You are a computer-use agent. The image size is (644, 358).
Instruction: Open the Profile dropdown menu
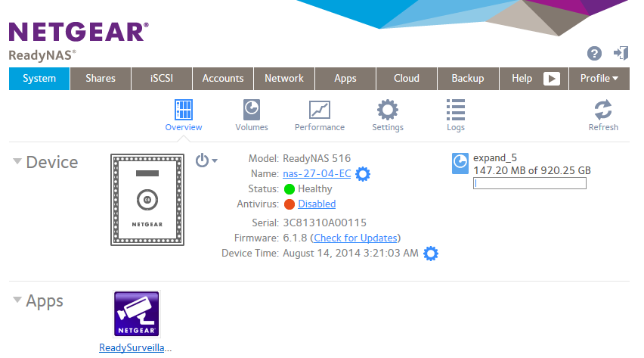pos(599,79)
